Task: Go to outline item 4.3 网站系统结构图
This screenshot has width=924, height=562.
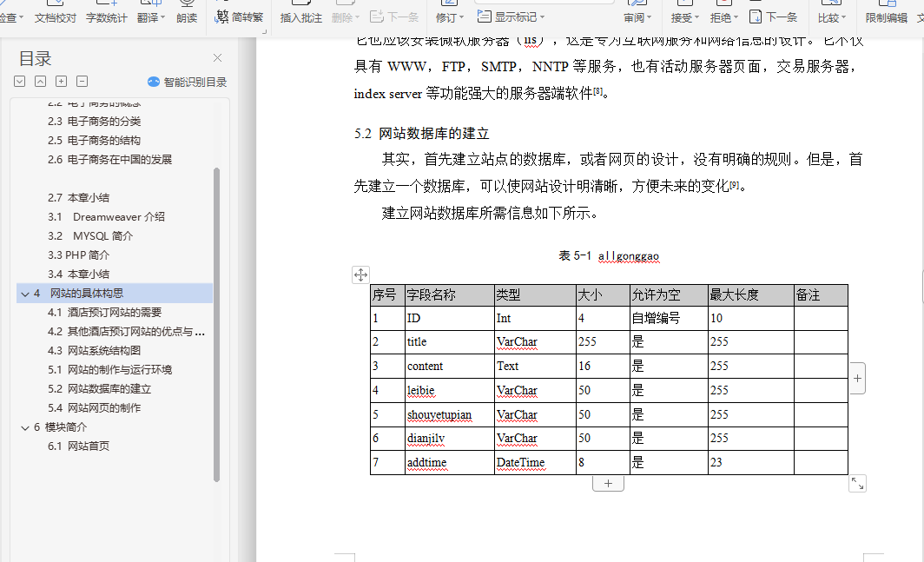Action: (x=95, y=351)
